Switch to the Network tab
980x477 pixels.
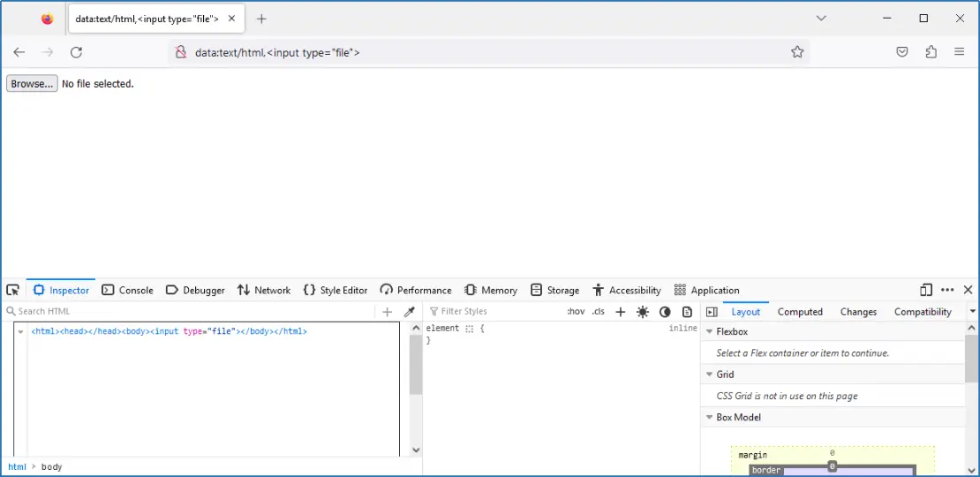coord(264,290)
